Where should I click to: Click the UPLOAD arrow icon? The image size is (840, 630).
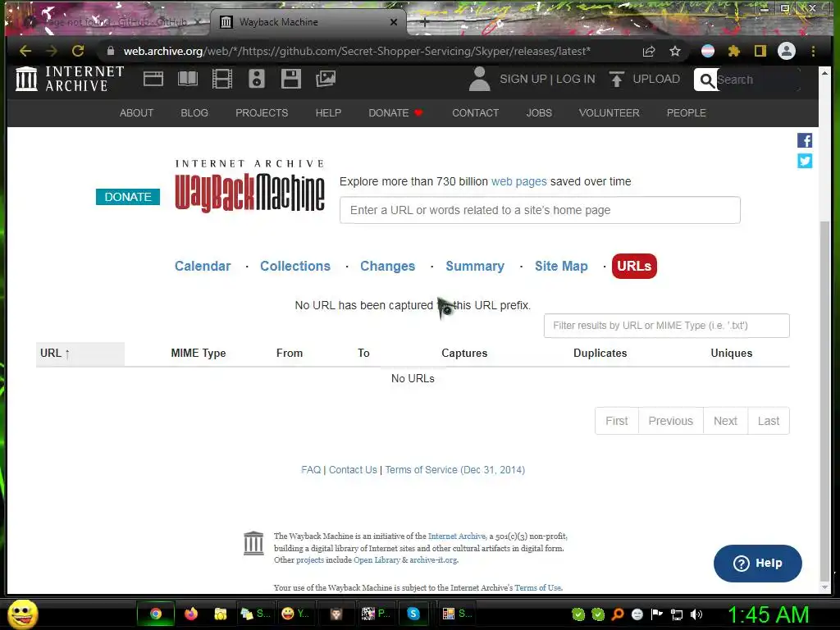click(x=617, y=79)
